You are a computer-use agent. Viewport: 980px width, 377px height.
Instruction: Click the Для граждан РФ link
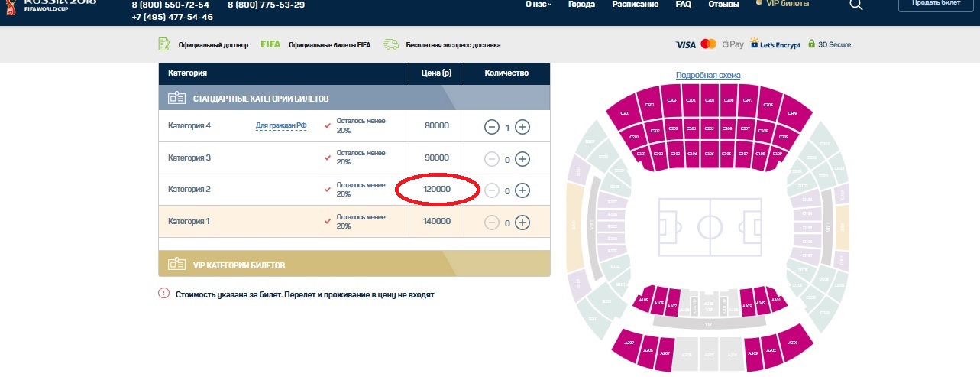pos(280,126)
